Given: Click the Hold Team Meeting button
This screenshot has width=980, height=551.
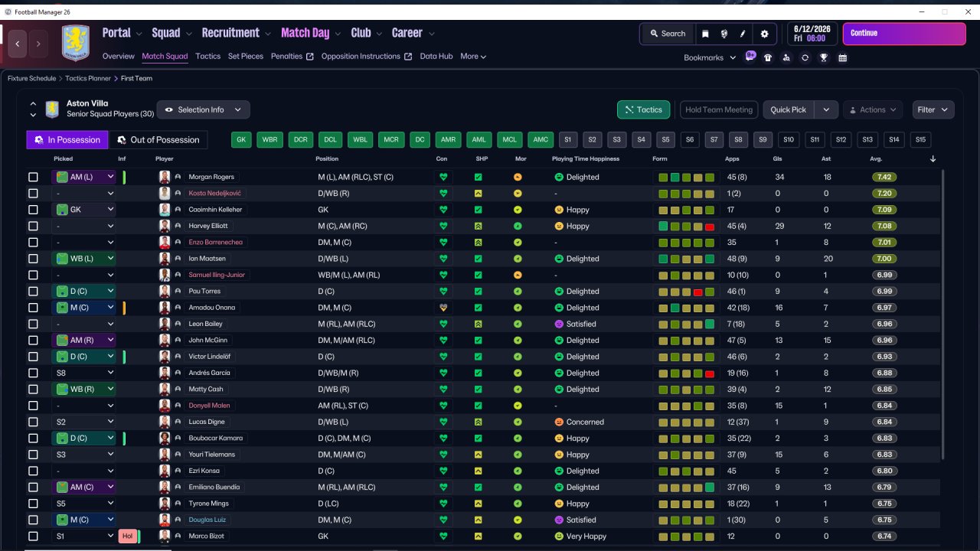Looking at the screenshot, I should 719,109.
